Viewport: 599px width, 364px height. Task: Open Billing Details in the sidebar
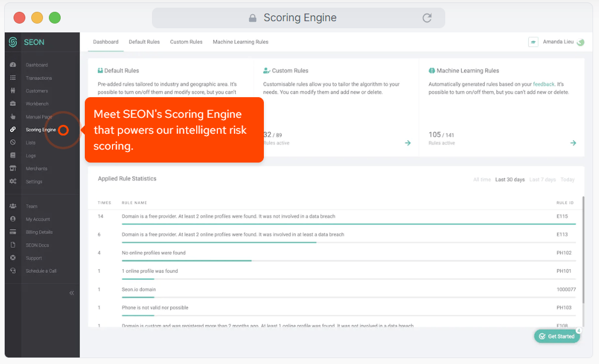[39, 232]
